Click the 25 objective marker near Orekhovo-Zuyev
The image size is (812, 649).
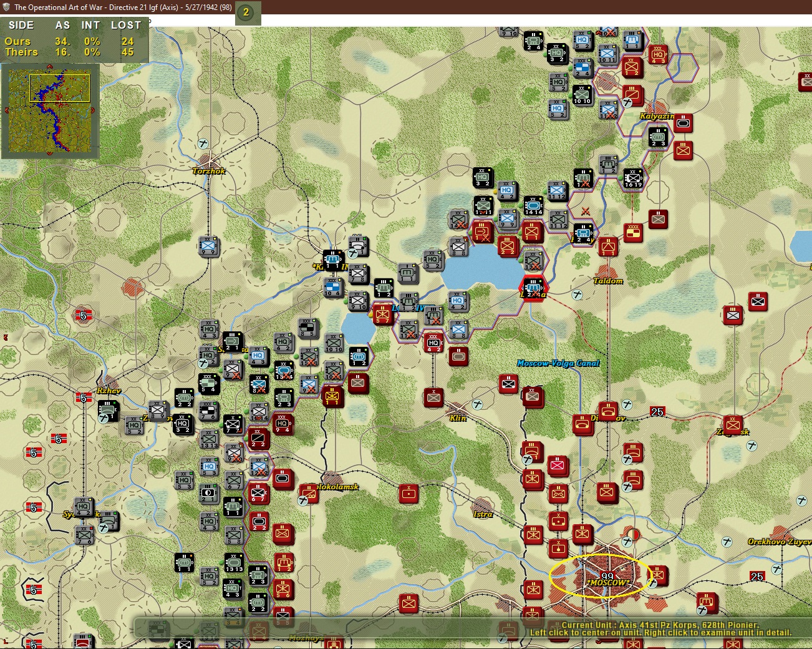[x=757, y=576]
